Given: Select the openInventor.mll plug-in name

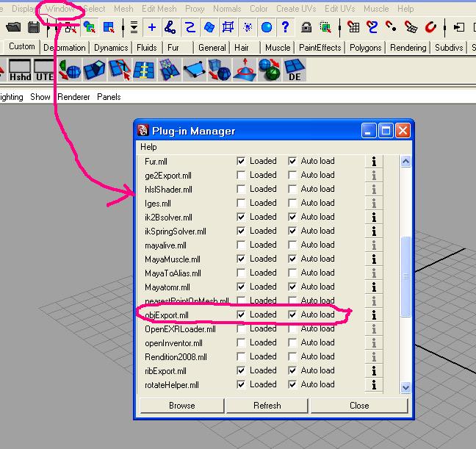Looking at the screenshot, I should point(173,343).
